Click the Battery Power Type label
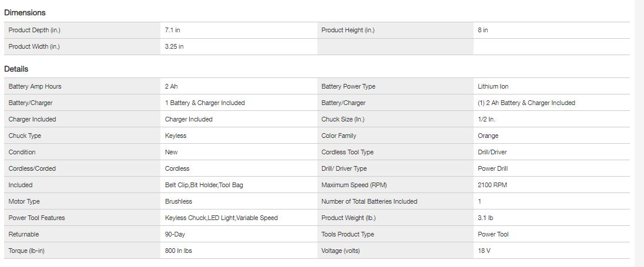The height and width of the screenshot is (267, 644). [348, 86]
